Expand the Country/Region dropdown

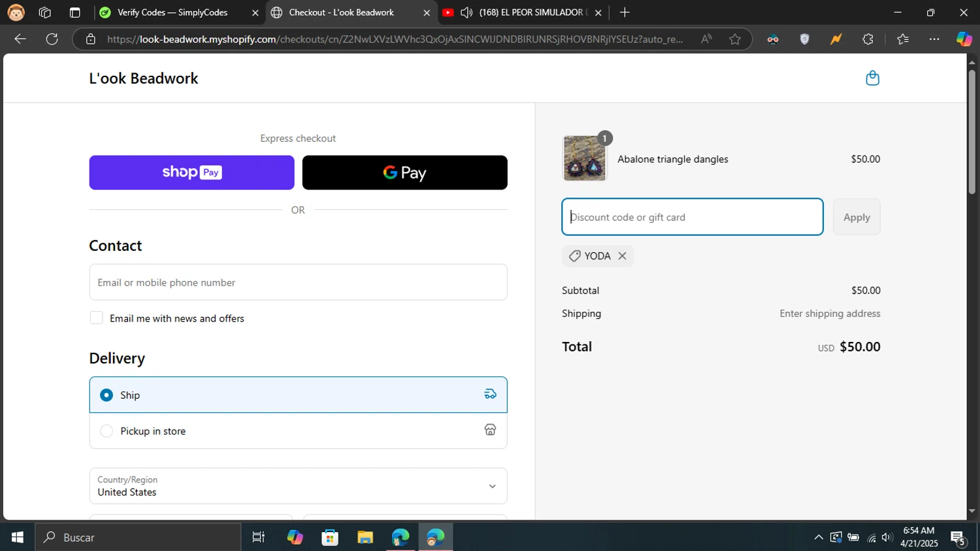coord(298,486)
